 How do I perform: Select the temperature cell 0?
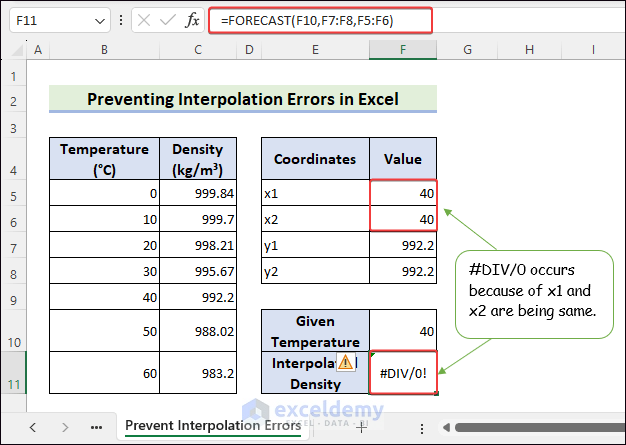[x=104, y=193]
